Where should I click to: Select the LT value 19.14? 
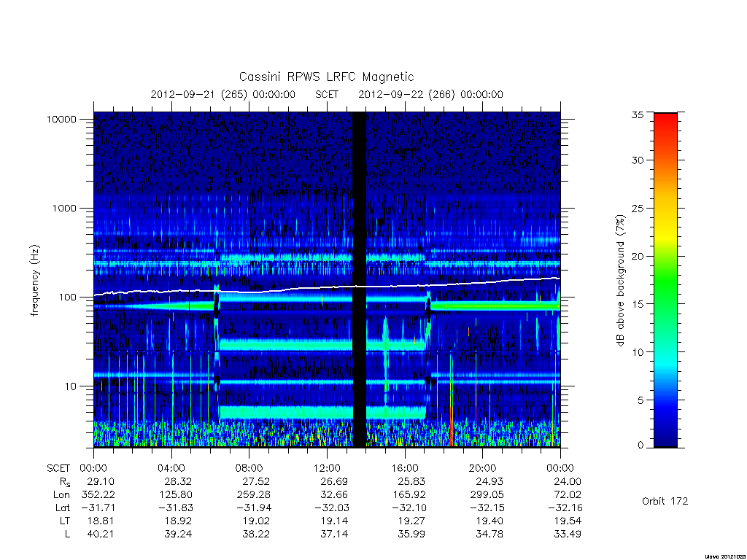tap(334, 521)
